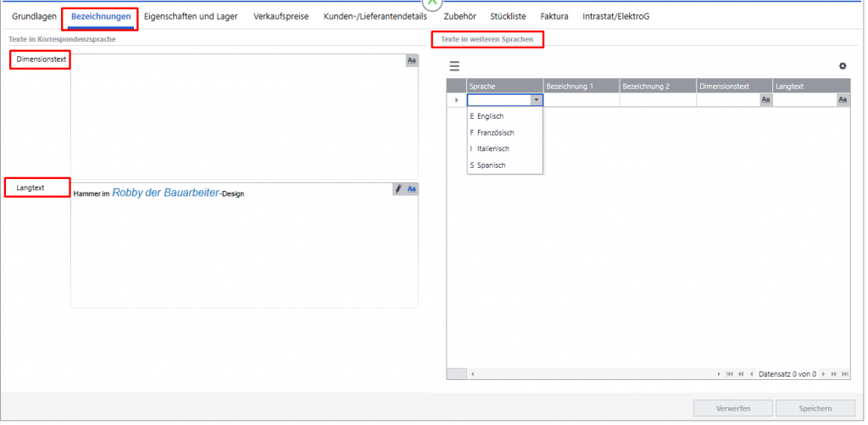Screen dimensions: 868x425
Task: Pick Spanisch from the language options
Action: click(491, 165)
